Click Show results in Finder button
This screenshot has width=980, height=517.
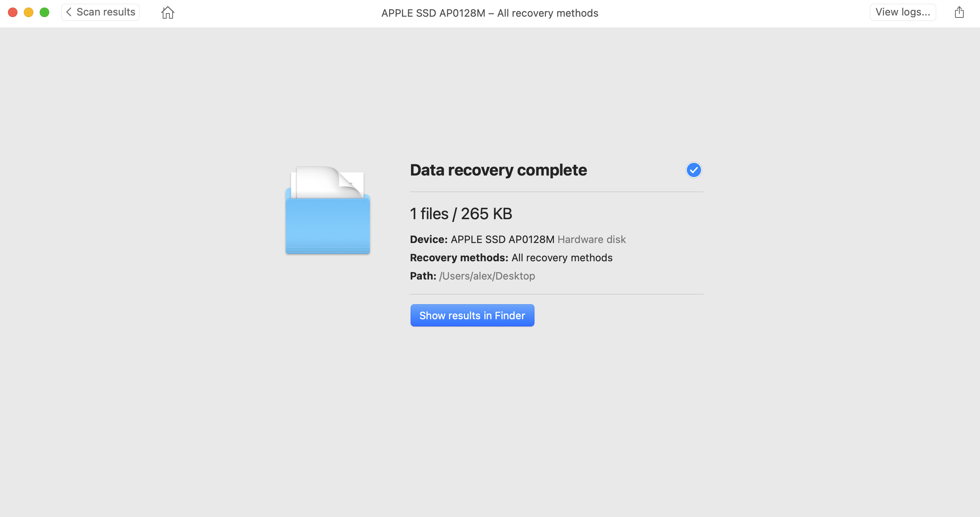click(473, 315)
